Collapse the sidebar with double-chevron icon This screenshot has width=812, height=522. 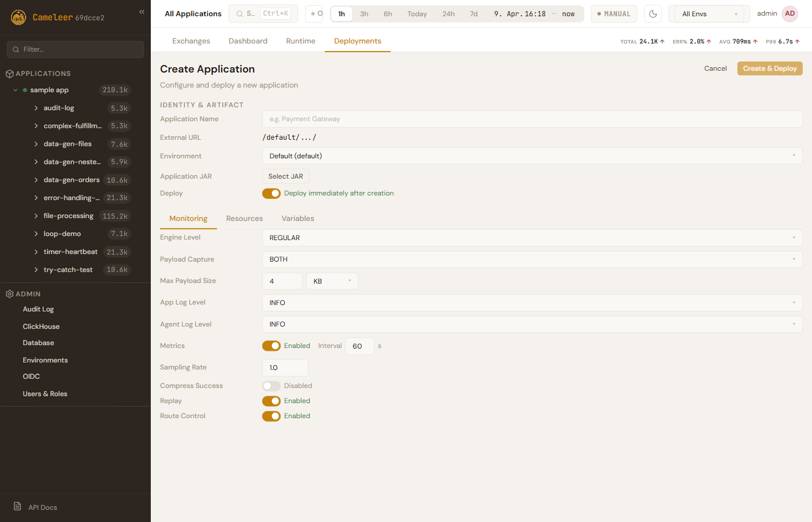click(142, 12)
